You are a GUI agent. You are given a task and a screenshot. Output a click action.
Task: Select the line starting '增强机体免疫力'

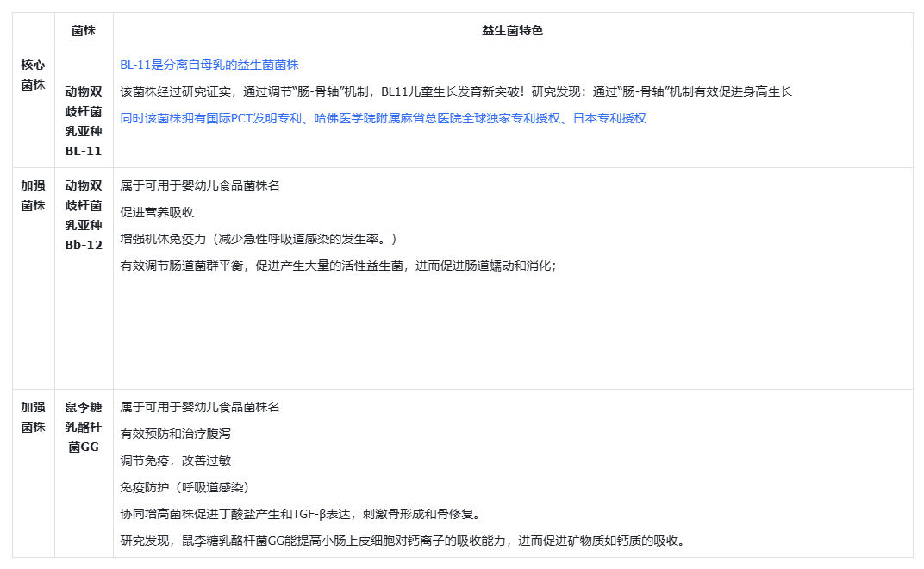tap(258, 239)
